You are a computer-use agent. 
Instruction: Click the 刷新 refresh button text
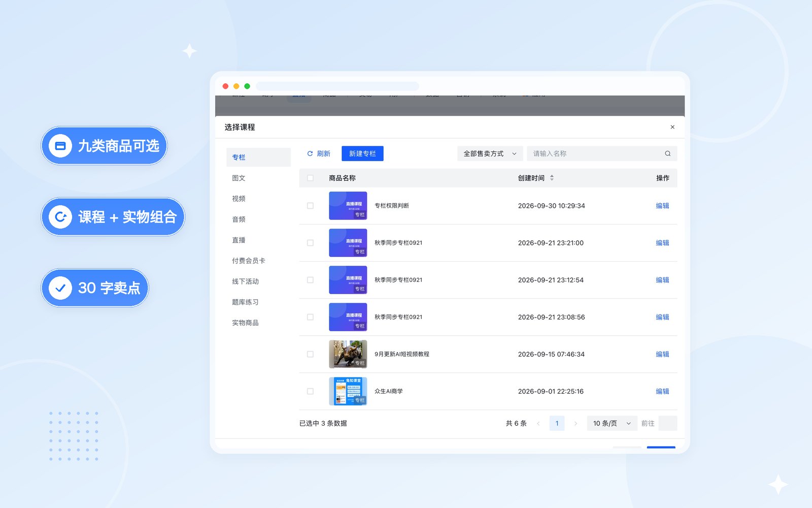[323, 153]
